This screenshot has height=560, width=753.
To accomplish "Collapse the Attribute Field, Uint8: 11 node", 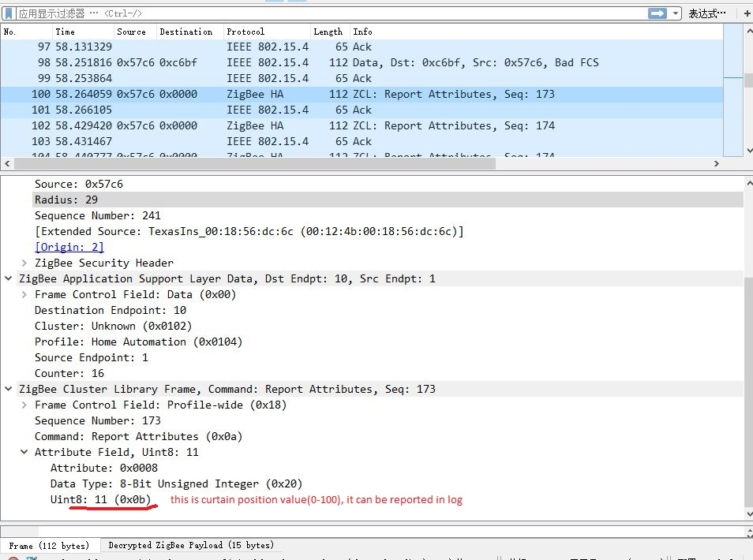I will (x=24, y=452).
